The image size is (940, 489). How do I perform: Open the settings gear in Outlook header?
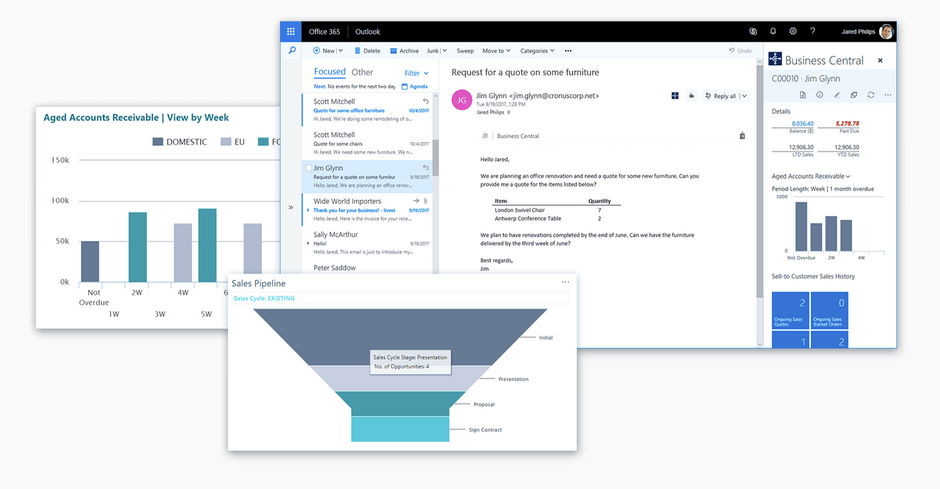pyautogui.click(x=793, y=32)
